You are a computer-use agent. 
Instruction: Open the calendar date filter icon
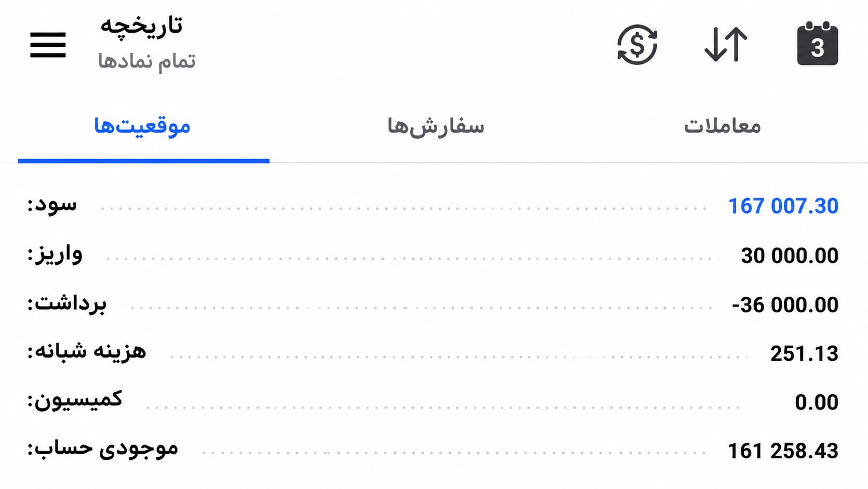(x=818, y=44)
